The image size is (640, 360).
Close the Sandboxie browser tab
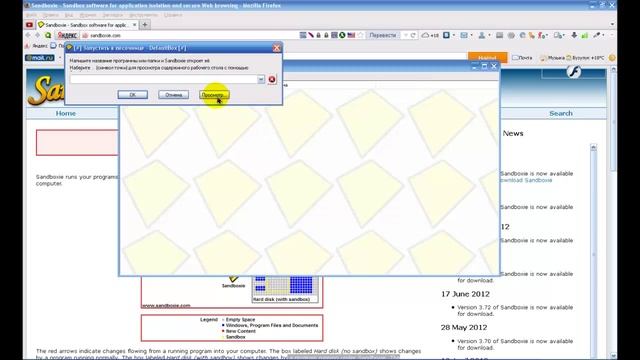[135, 25]
